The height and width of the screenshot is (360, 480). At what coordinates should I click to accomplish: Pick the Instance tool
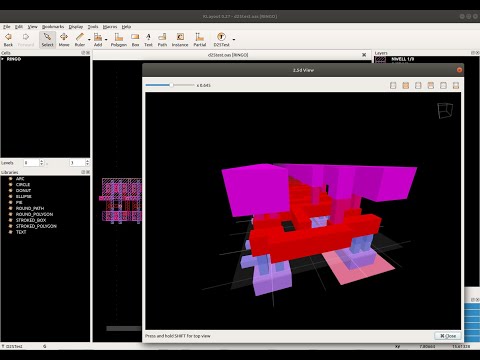(180, 40)
